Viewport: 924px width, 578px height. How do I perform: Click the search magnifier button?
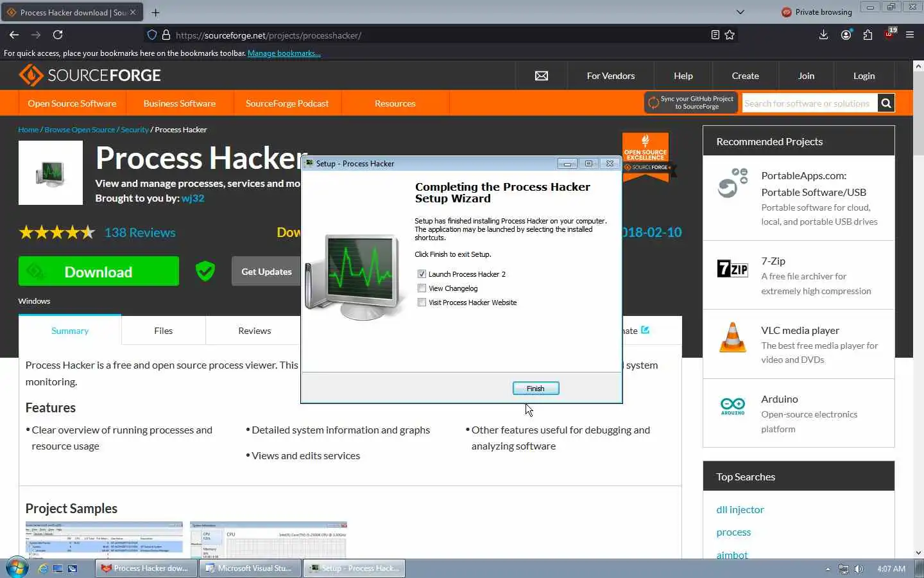point(886,103)
